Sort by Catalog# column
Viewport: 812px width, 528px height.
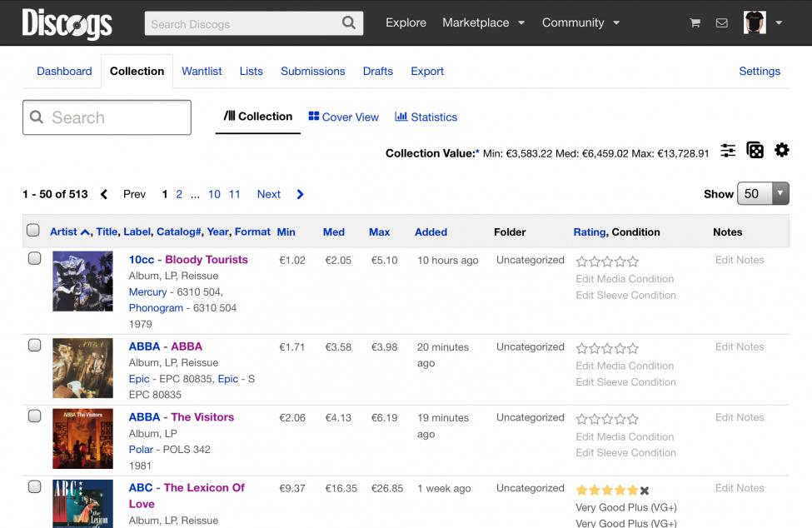click(179, 232)
